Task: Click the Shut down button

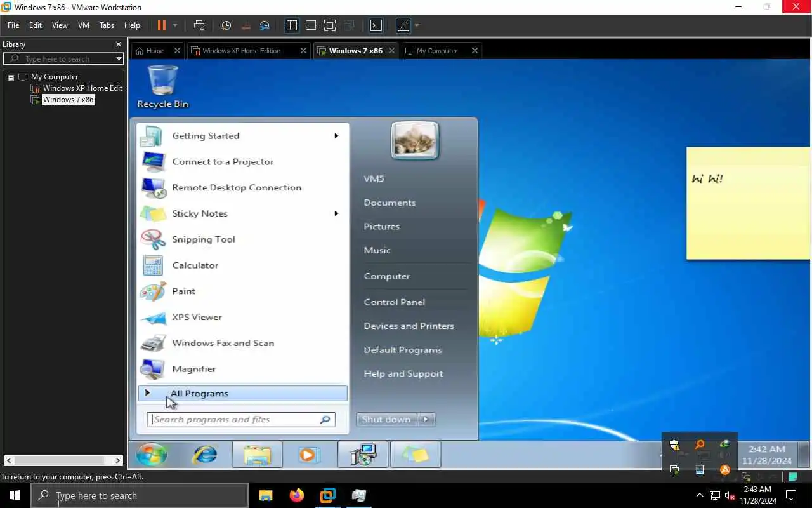Action: click(387, 419)
